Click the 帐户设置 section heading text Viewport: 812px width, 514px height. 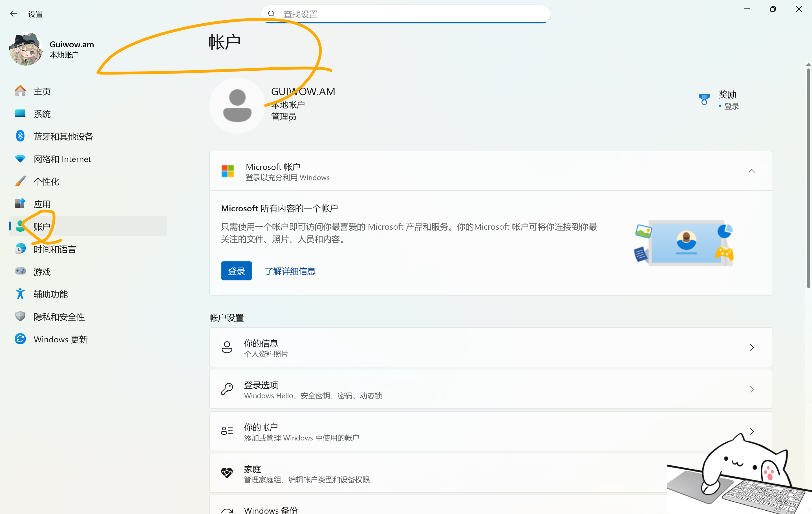coord(227,318)
